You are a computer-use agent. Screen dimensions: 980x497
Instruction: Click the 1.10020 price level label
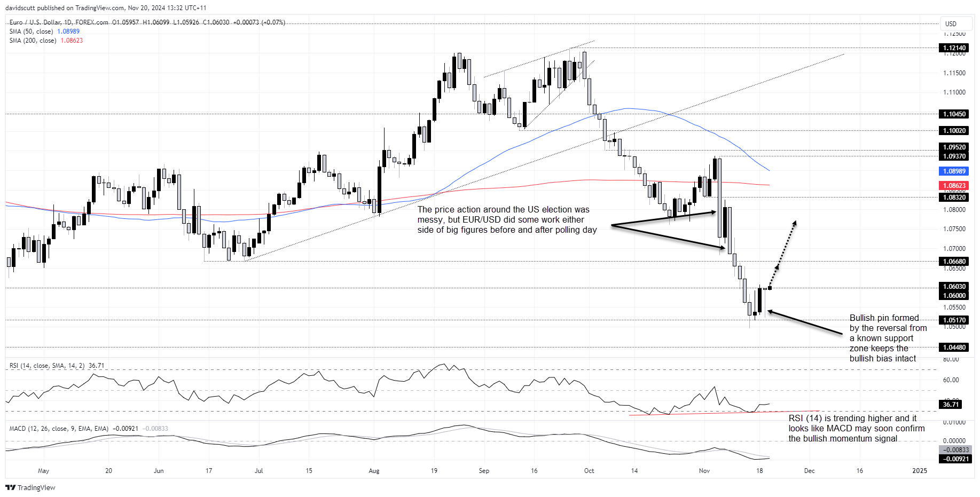click(x=954, y=131)
